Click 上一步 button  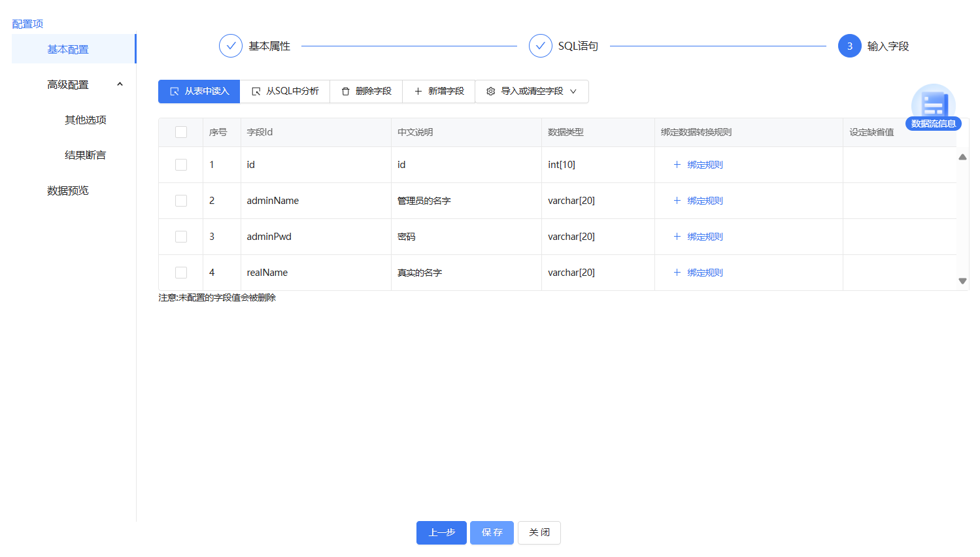coord(441,533)
